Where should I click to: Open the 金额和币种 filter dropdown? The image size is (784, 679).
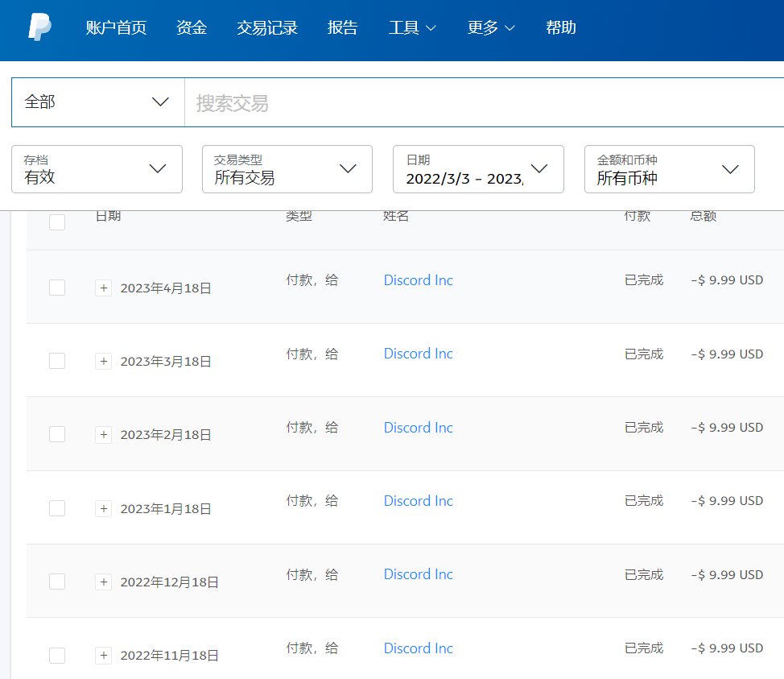tap(670, 169)
